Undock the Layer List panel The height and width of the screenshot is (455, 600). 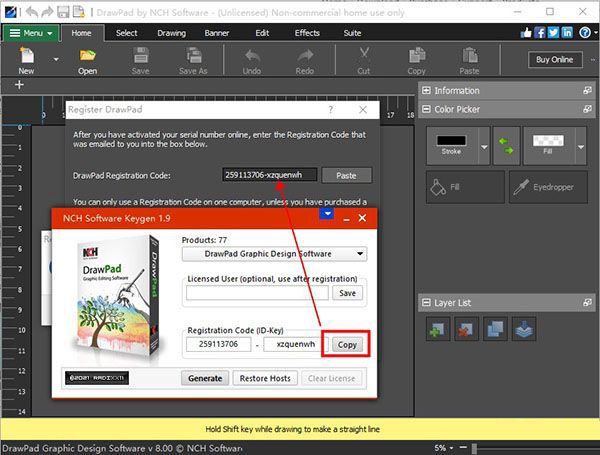pos(587,303)
